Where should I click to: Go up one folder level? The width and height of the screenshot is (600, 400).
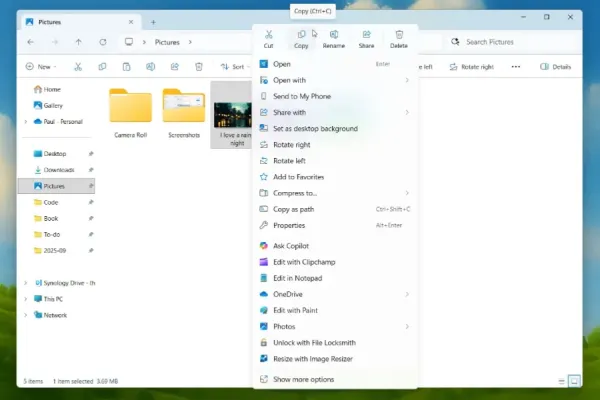(79, 42)
